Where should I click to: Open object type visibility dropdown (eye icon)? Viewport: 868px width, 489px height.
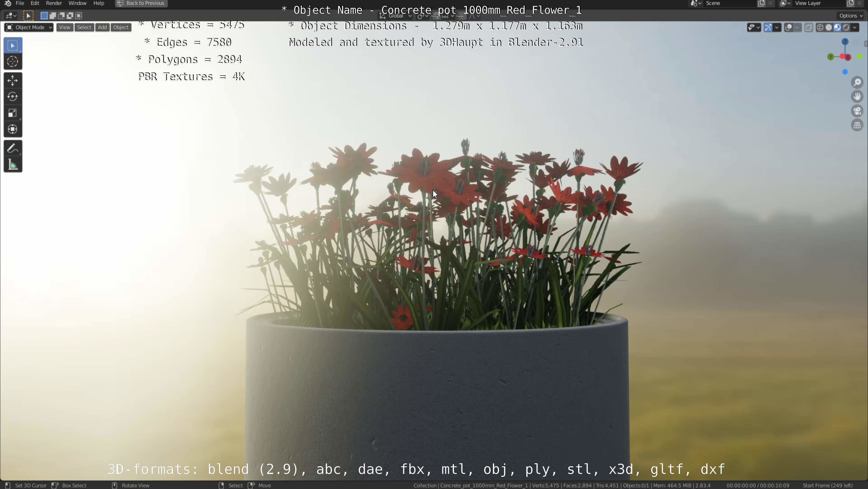tap(754, 28)
